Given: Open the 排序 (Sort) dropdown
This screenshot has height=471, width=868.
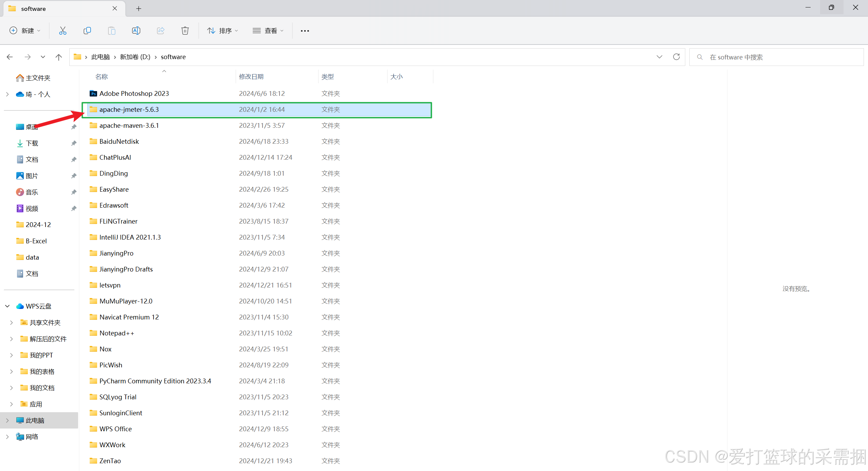Looking at the screenshot, I should 223,31.
